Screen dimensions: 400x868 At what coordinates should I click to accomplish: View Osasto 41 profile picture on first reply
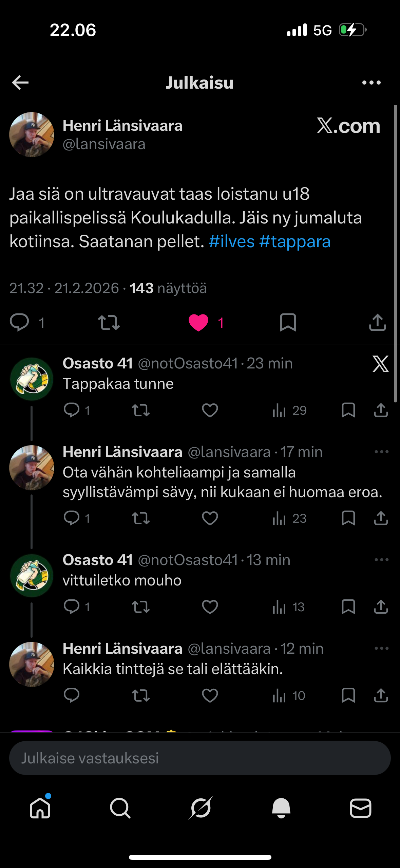[32, 379]
